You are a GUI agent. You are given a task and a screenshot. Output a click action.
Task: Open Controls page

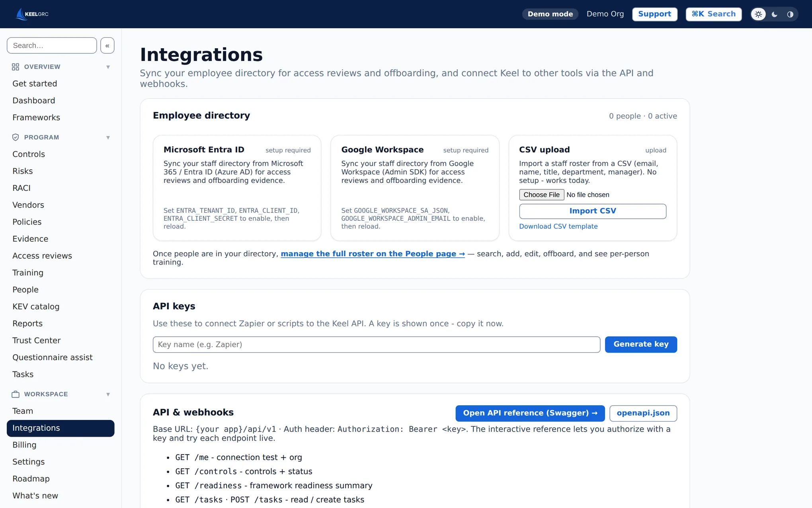(x=61, y=154)
